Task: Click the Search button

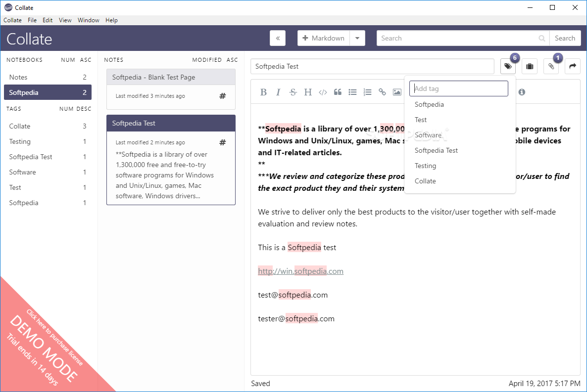Action: click(x=565, y=38)
